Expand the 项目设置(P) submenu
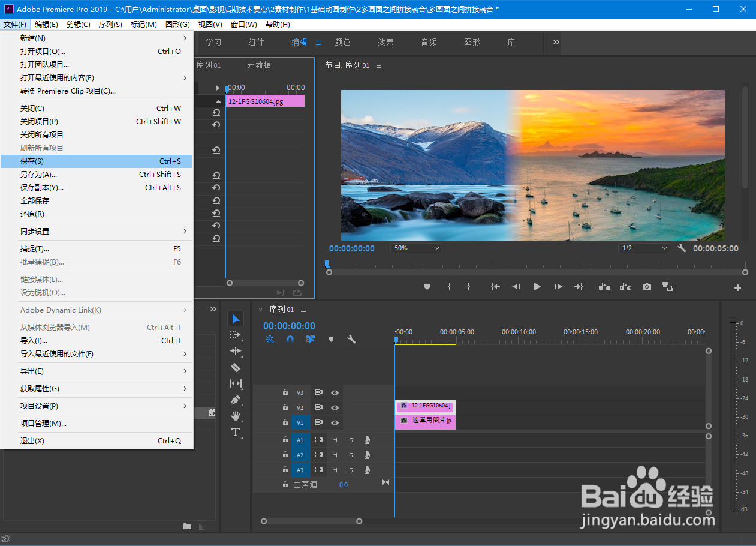 tap(97, 406)
